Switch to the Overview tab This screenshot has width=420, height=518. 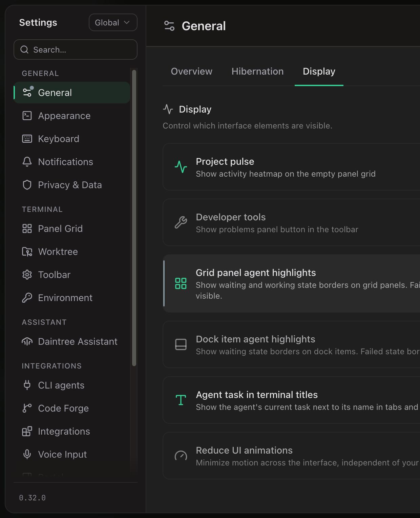tap(191, 71)
